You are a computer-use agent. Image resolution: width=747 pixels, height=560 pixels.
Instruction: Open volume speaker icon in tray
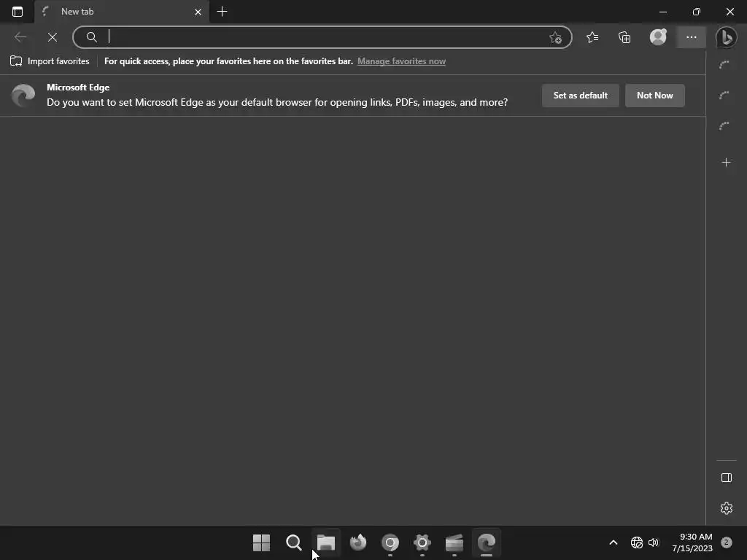654,542
